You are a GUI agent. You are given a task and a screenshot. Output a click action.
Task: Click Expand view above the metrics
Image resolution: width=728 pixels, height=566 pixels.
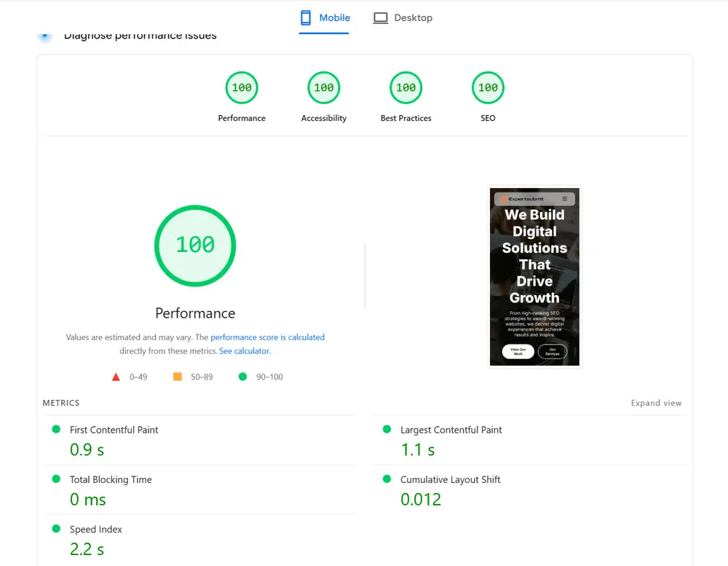click(656, 403)
